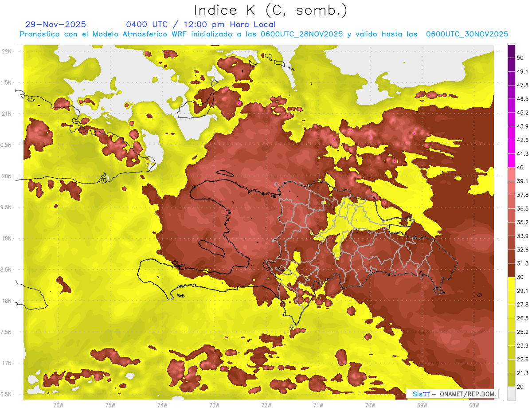
Task: Click the colorbar value '21.3'
Action: click(523, 373)
